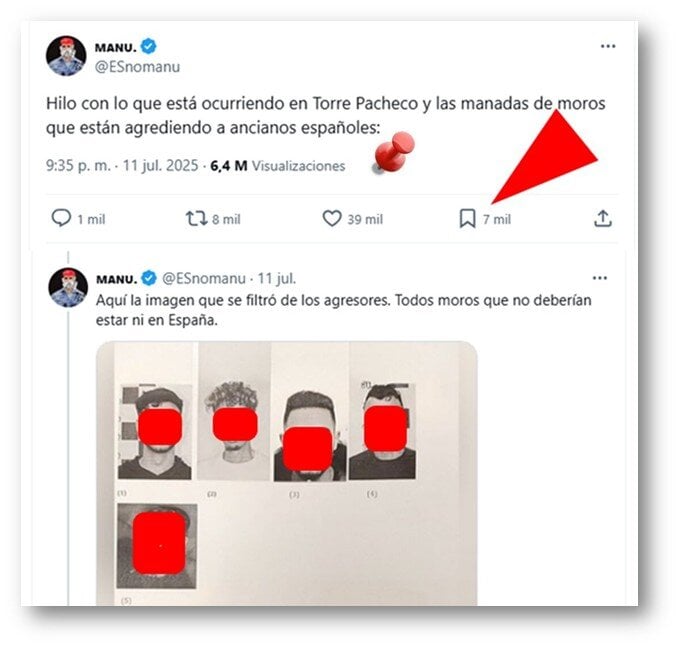Open the main tweet's three-dot more menu
This screenshot has width=680, height=648.
point(608,46)
